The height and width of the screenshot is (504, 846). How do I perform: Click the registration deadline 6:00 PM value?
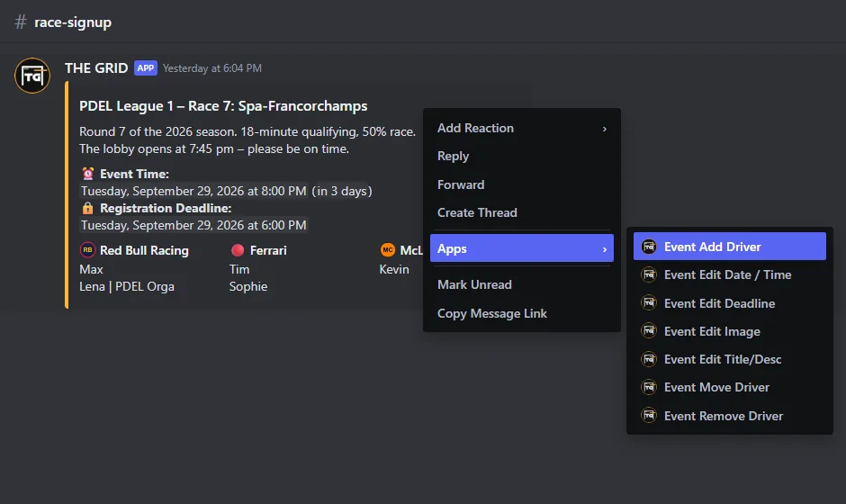(193, 225)
